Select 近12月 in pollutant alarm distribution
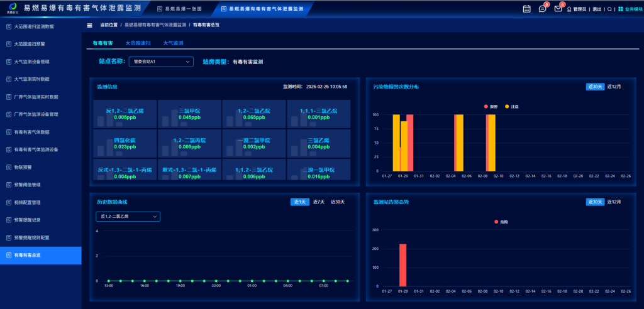 click(x=614, y=87)
